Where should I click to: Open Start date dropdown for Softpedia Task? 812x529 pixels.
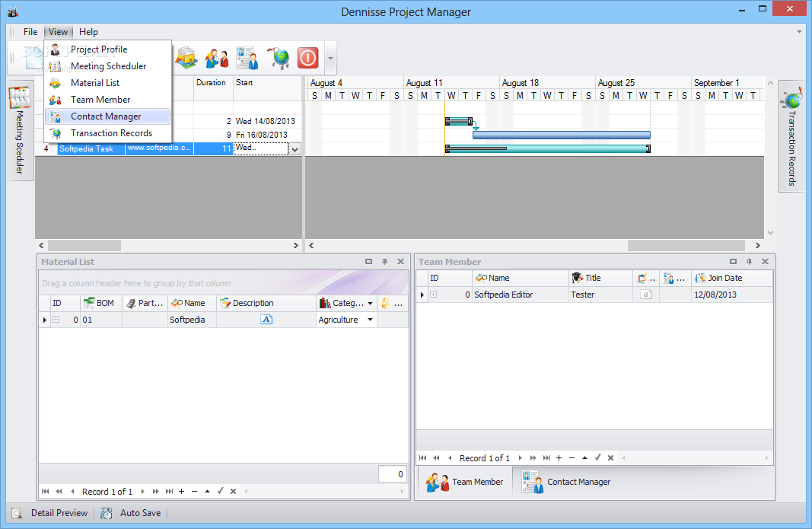coord(295,149)
